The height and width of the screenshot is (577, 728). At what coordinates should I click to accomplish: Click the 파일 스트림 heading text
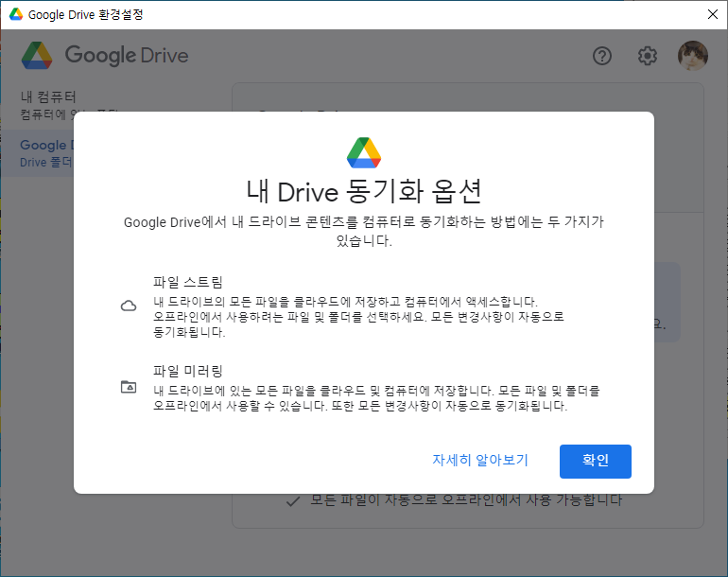point(188,282)
